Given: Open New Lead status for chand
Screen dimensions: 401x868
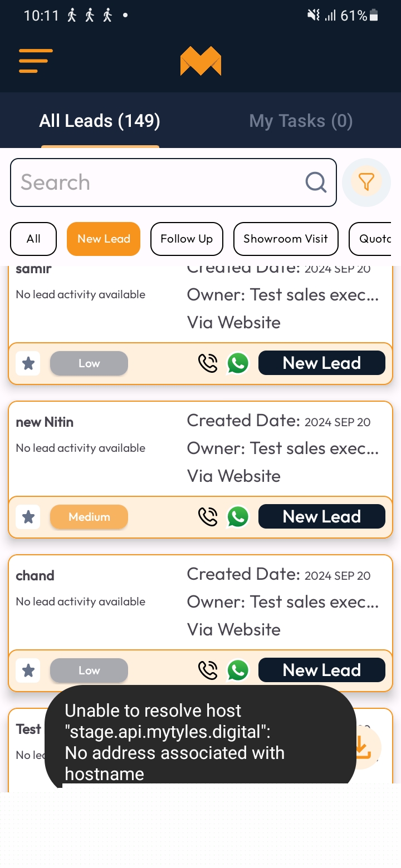Looking at the screenshot, I should 321,670.
